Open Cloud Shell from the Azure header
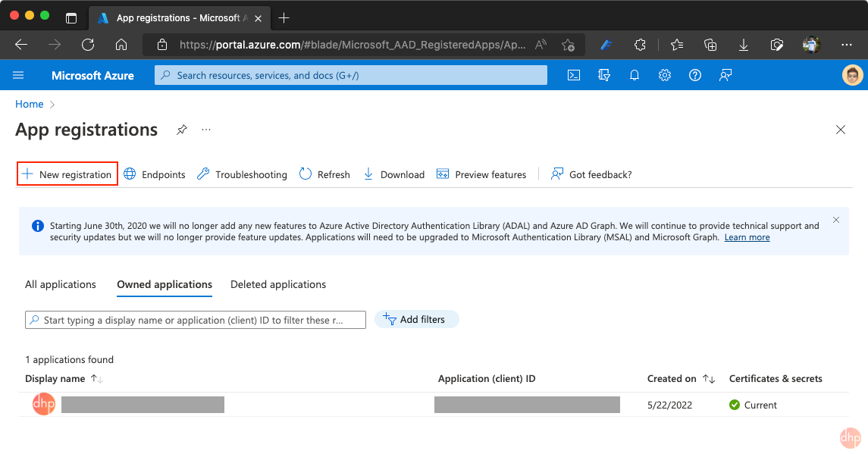This screenshot has width=868, height=454. (x=574, y=75)
